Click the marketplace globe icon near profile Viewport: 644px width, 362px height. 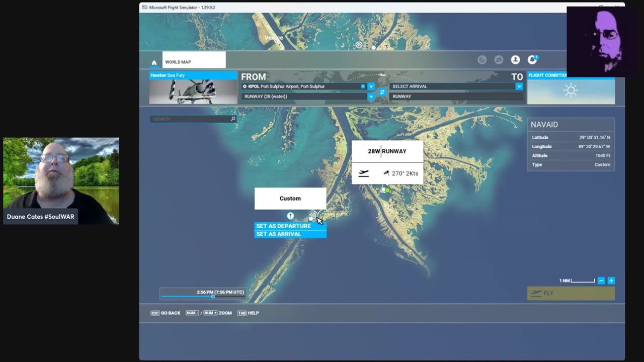click(482, 60)
